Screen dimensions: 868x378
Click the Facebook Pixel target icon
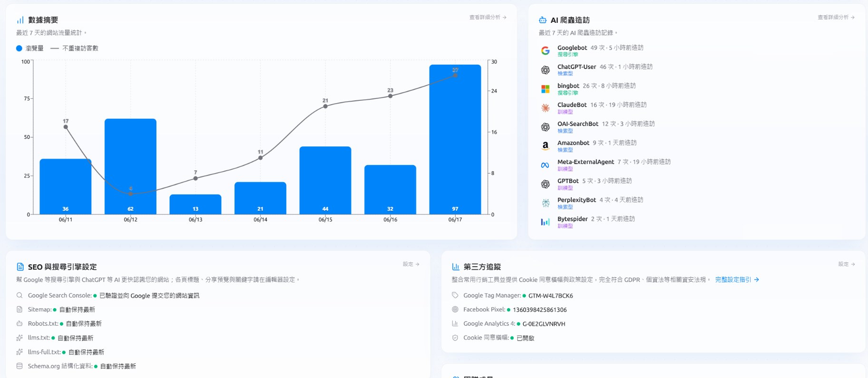(x=455, y=310)
